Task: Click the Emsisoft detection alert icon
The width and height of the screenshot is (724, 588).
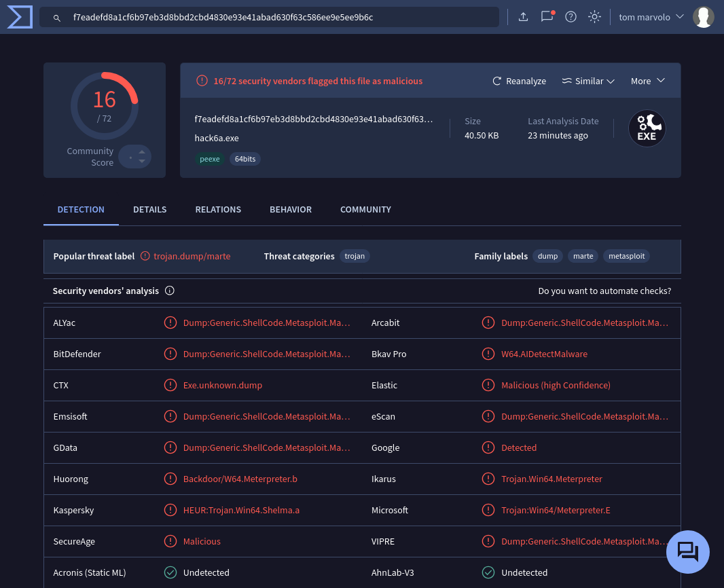Action: [170, 416]
